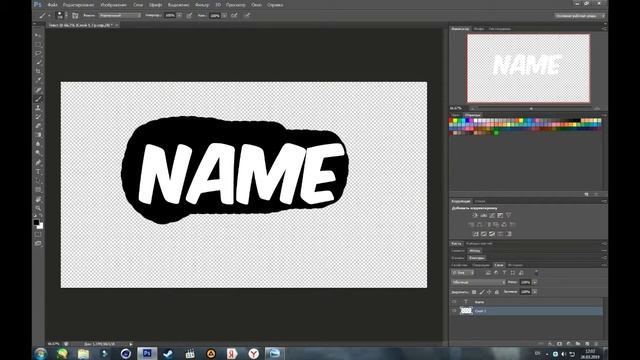Select the Brush tool in toolbox
Image resolution: width=640 pixels, height=360 pixels.
pyautogui.click(x=38, y=99)
